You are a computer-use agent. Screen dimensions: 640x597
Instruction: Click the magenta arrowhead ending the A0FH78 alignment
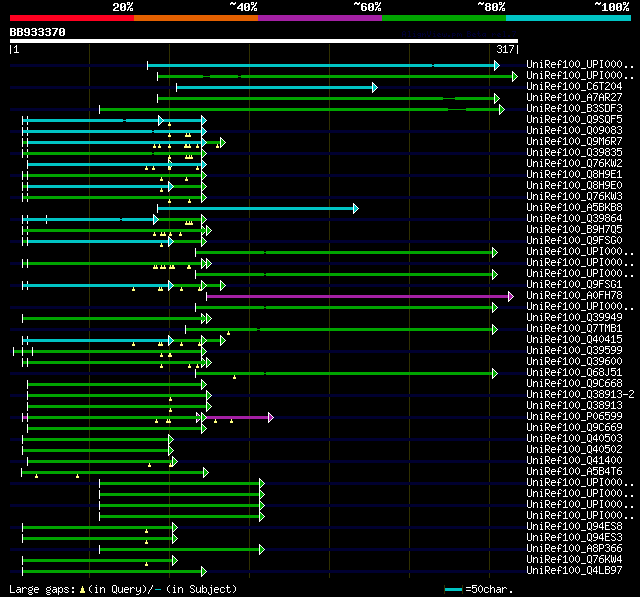click(x=511, y=297)
